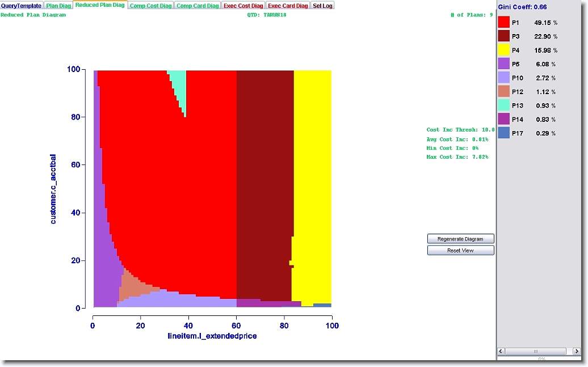Click the Reset View button
Screen dimensions: 588x367
click(x=460, y=250)
